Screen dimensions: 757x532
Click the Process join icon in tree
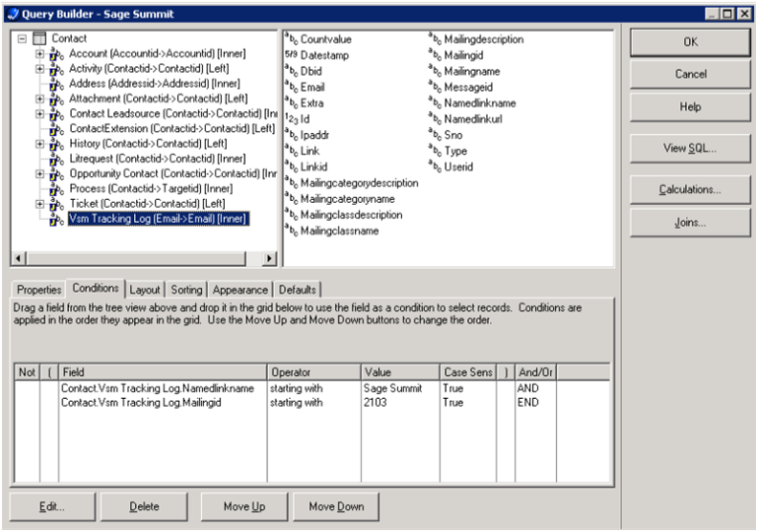coord(56,189)
